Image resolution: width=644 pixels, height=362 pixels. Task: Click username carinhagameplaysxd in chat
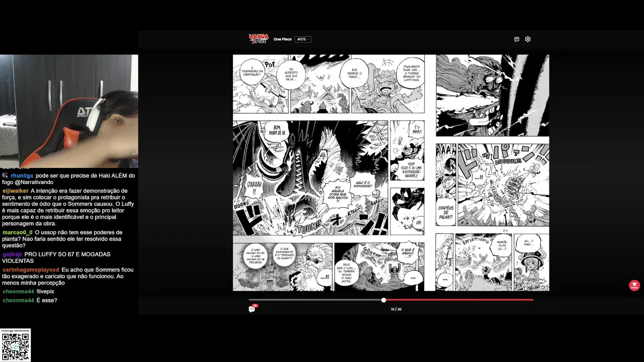click(31, 270)
